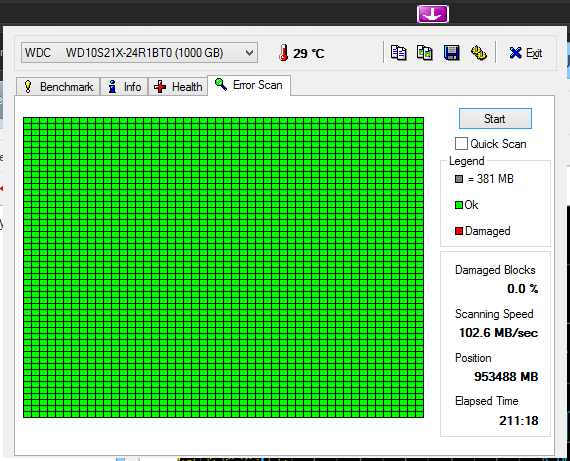Click the copy screenshot icon
The width and height of the screenshot is (570, 461).
pyautogui.click(x=425, y=53)
